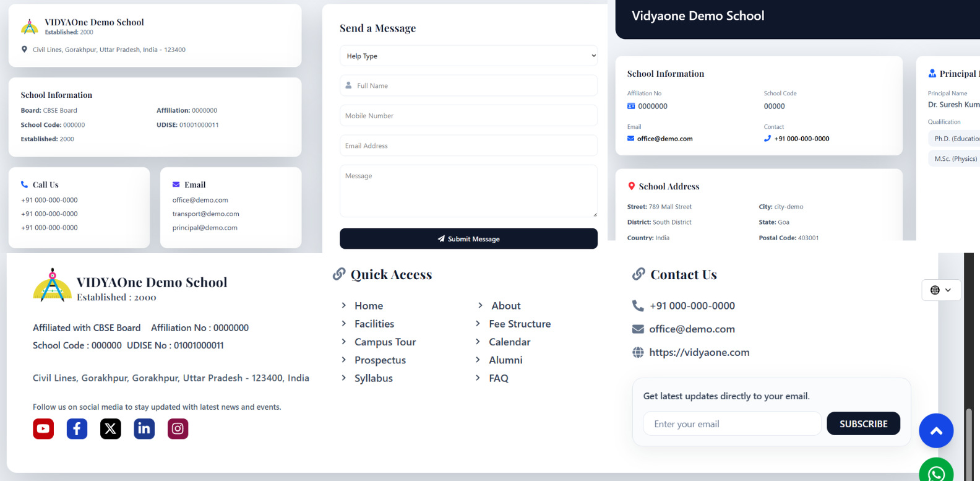This screenshot has width=980, height=481.
Task: Click the Full Name input field
Action: click(468, 85)
